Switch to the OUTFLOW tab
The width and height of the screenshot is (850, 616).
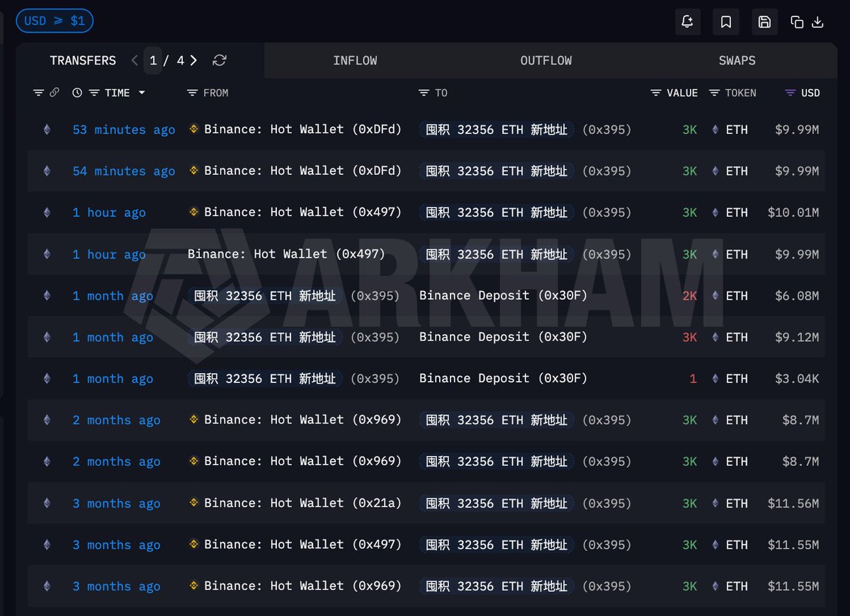[546, 61]
